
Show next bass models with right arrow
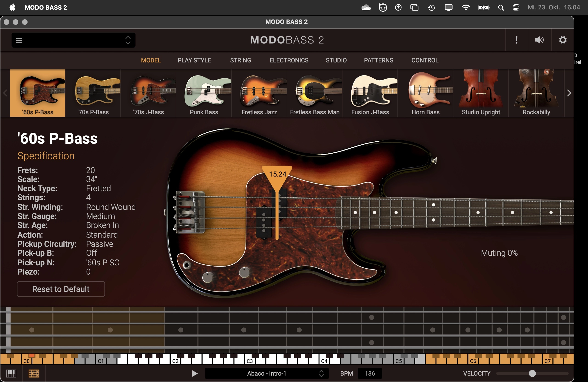pos(569,93)
